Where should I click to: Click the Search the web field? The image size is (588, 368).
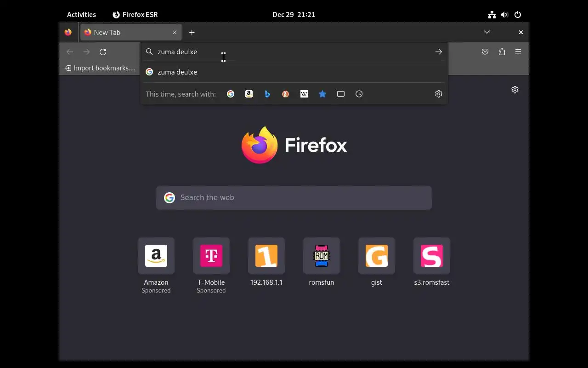click(x=294, y=198)
